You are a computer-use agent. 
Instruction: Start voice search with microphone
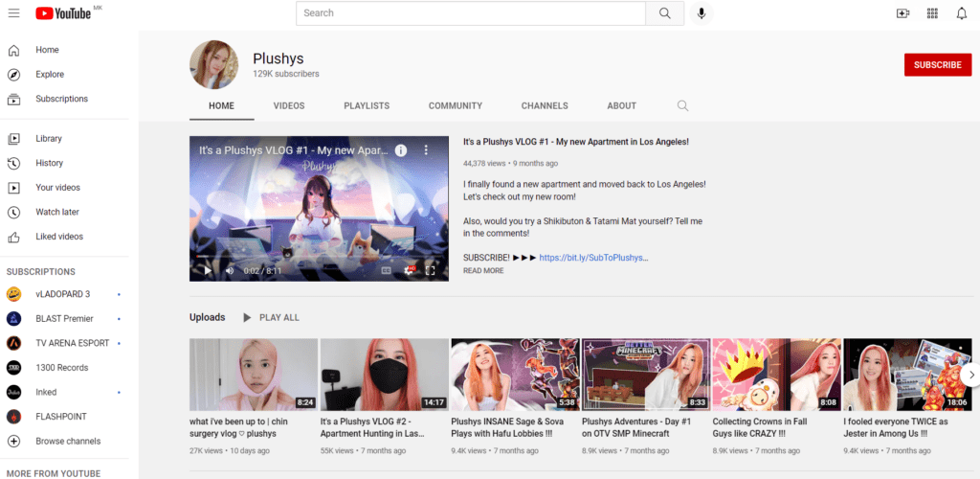tap(702, 13)
